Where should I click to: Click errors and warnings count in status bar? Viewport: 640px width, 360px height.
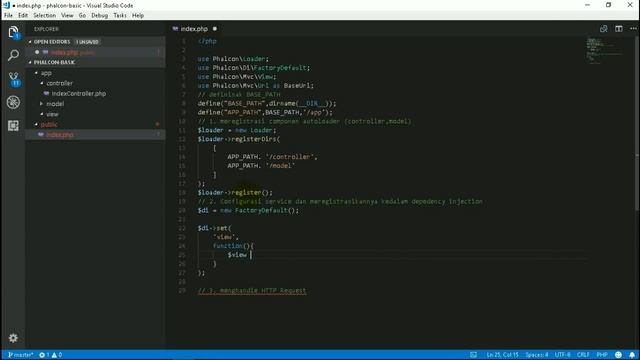[51, 355]
